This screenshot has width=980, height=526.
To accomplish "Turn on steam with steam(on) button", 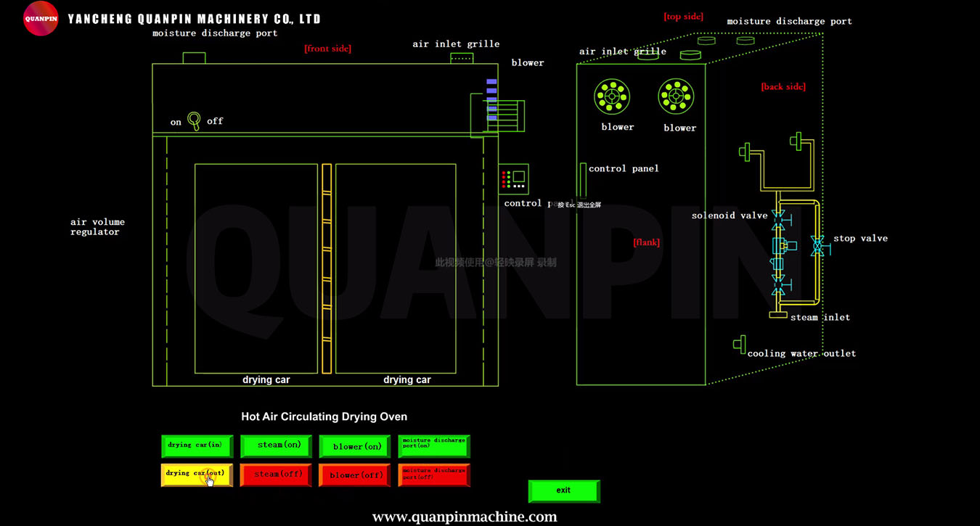I will [x=276, y=445].
